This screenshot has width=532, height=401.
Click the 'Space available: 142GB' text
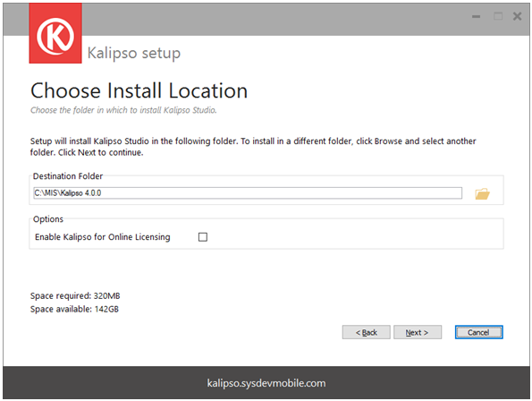(x=74, y=310)
